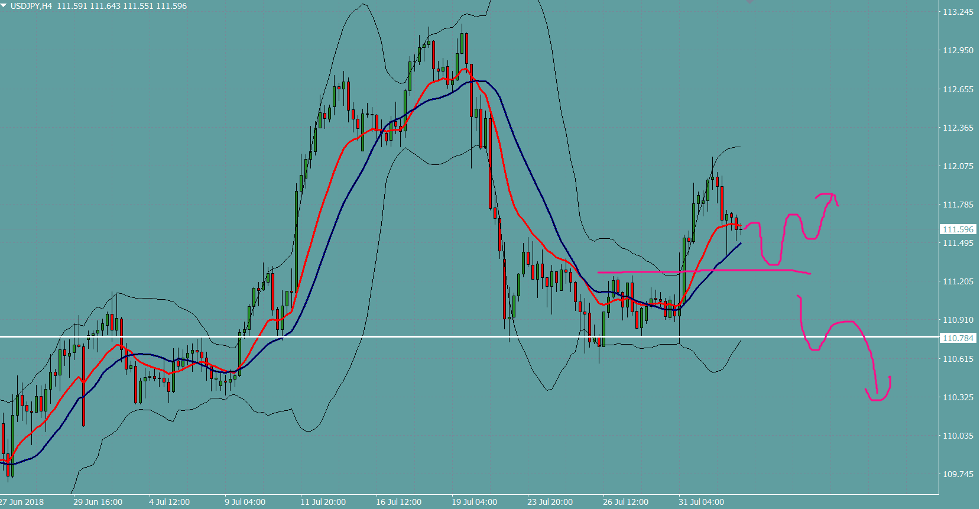Click the 4 Jul 12:00 time label
This screenshot has height=509, width=980.
169,502
